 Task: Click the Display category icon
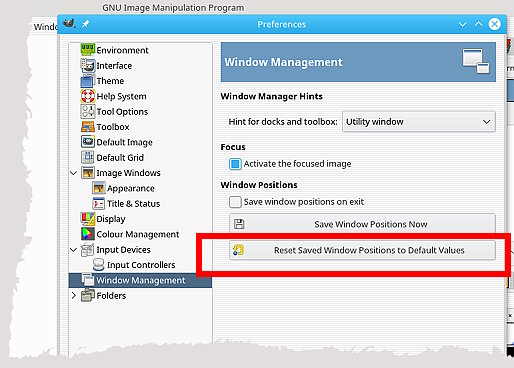coord(88,219)
